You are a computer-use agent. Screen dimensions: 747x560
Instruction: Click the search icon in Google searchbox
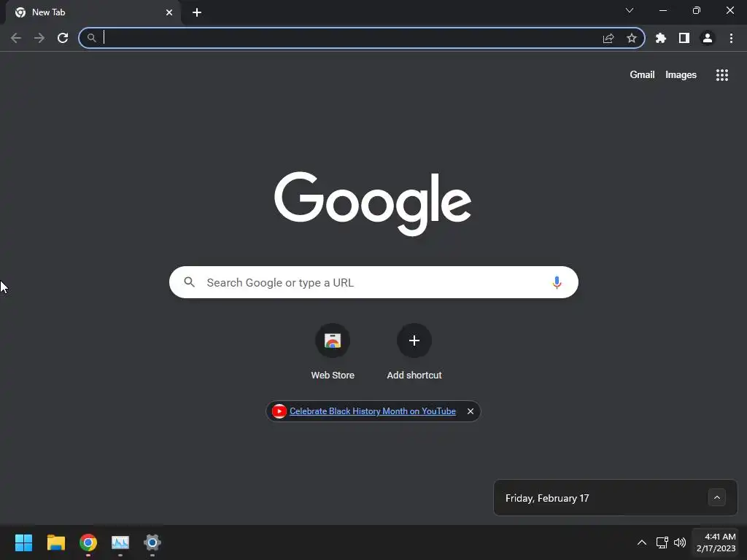(189, 282)
